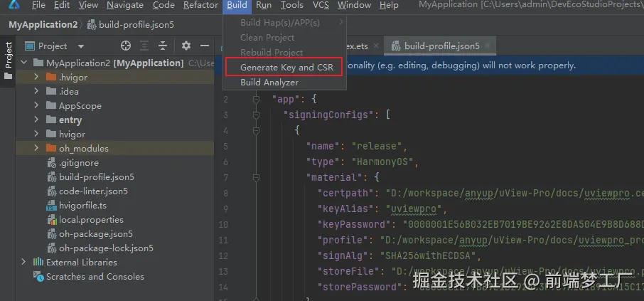Screen dimensions: 644x301
Task: Click the .hvigor orange folder icon
Action: pos(51,77)
